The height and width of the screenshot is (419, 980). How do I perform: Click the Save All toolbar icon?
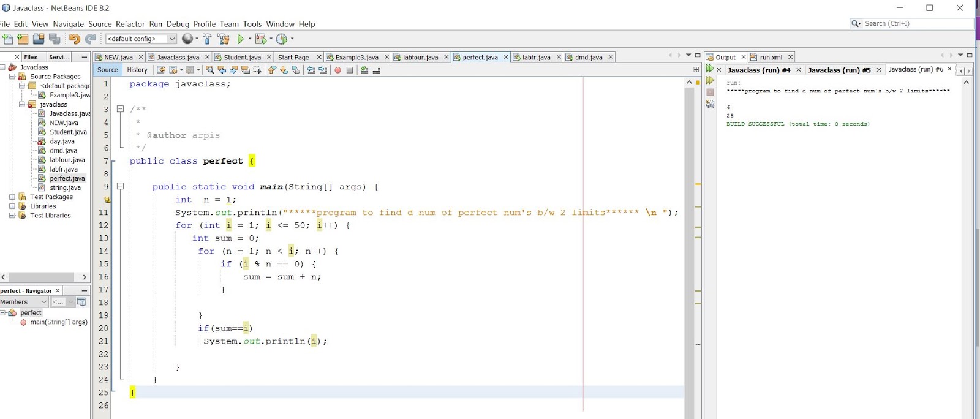tap(55, 39)
